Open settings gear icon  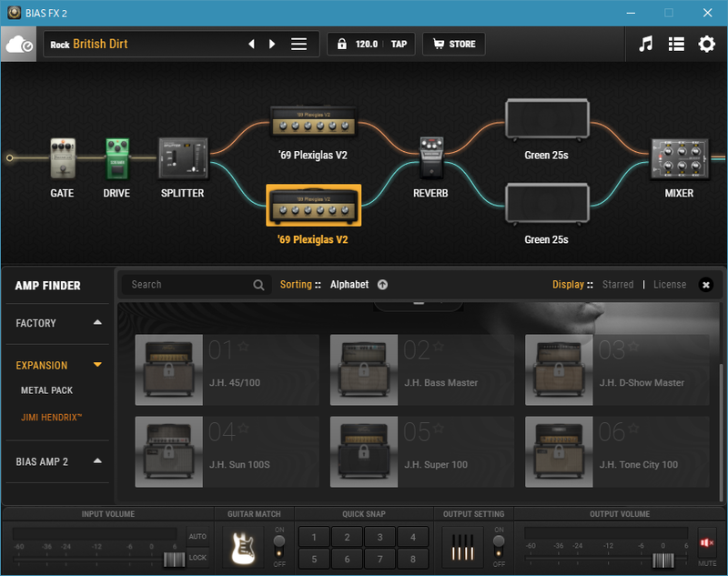[707, 44]
